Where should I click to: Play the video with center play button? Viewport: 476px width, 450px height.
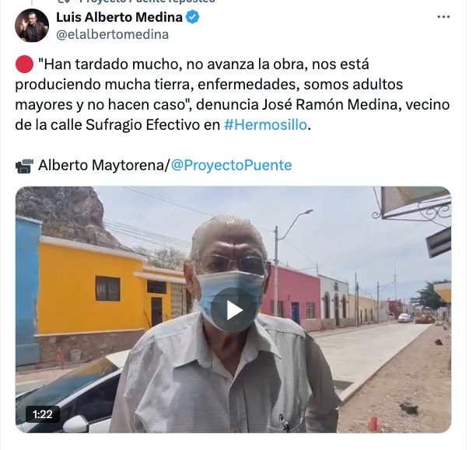[233, 310]
